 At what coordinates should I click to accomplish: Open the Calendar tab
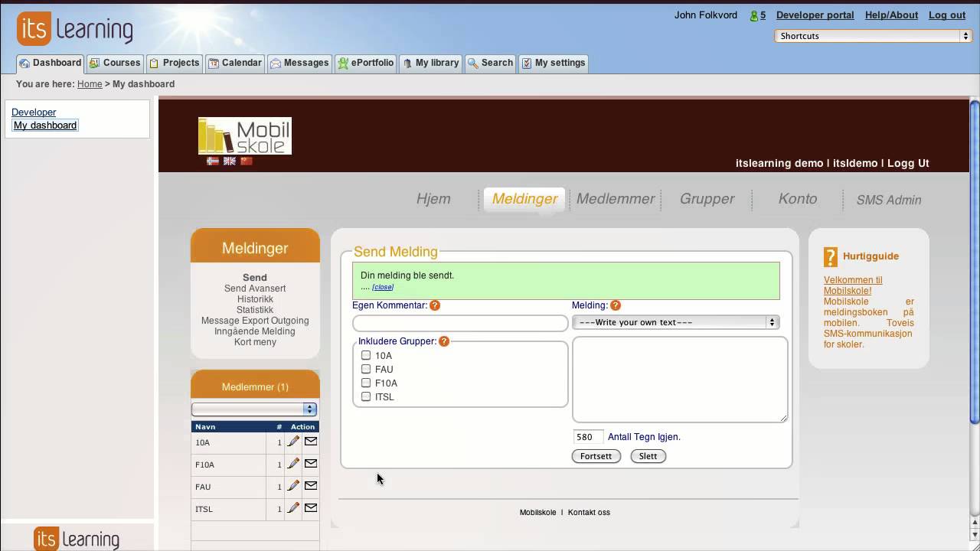pos(235,63)
